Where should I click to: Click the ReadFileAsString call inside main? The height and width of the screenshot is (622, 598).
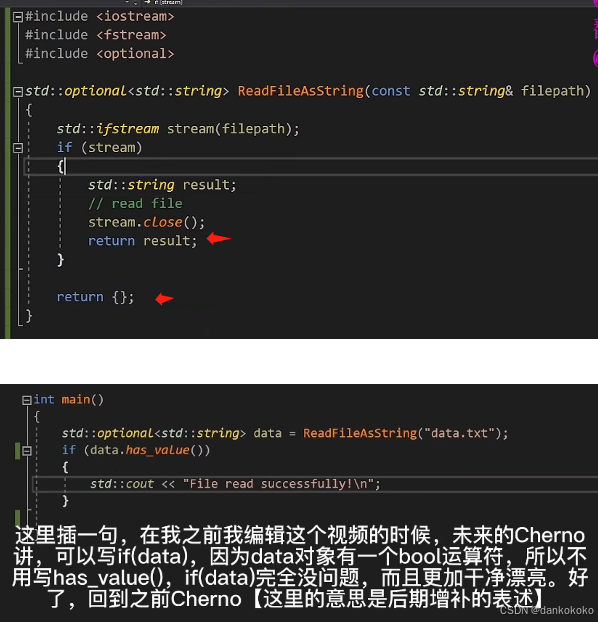coord(360,433)
